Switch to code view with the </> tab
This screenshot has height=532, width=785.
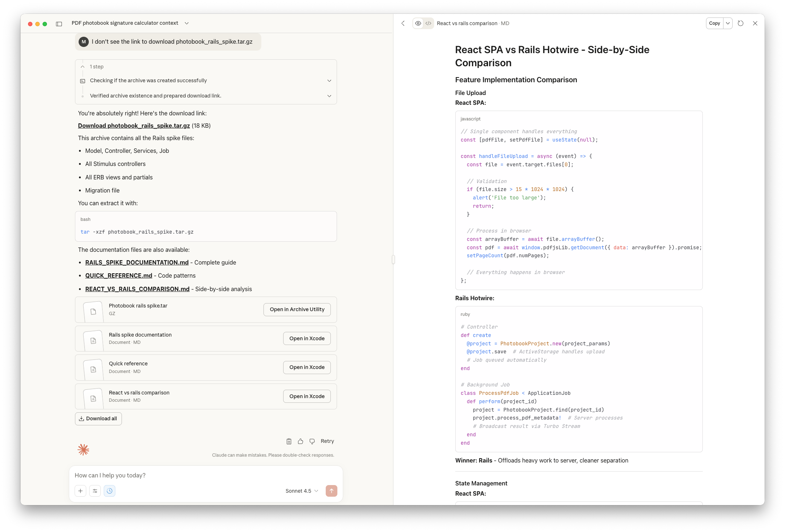pyautogui.click(x=428, y=23)
